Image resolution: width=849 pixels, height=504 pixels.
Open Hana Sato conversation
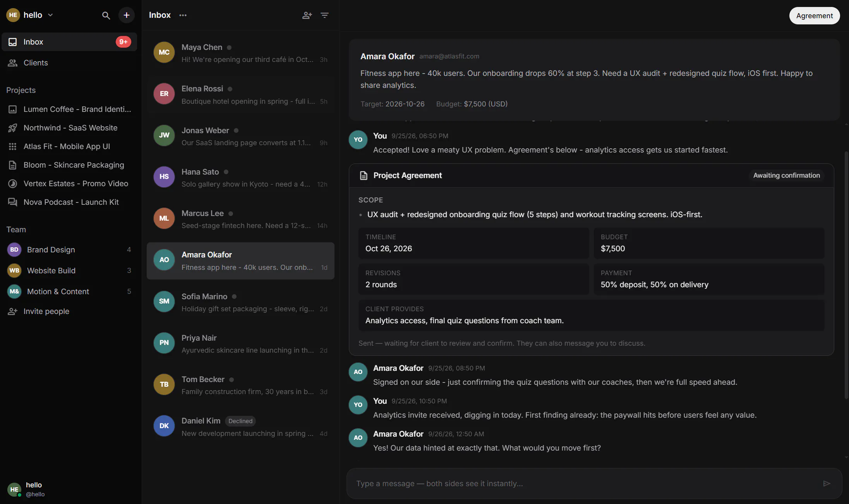[x=240, y=178]
